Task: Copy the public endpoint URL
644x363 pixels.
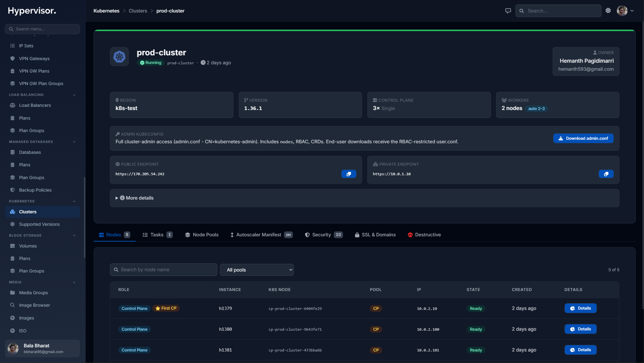Action: click(x=349, y=174)
